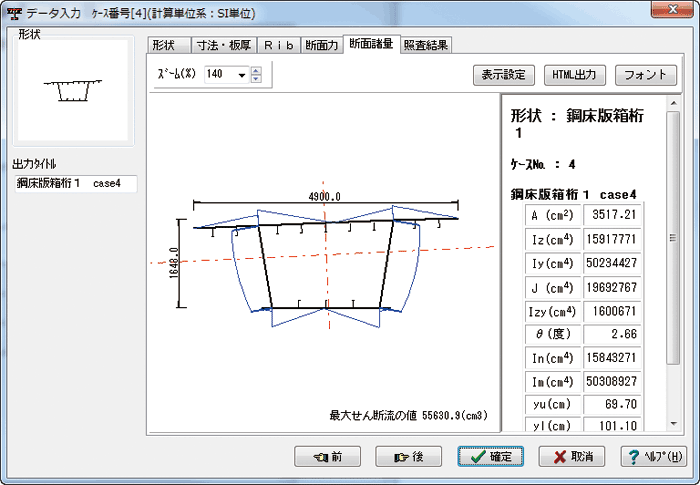
Task: Click the results panel scroll down arrow
Action: [674, 423]
